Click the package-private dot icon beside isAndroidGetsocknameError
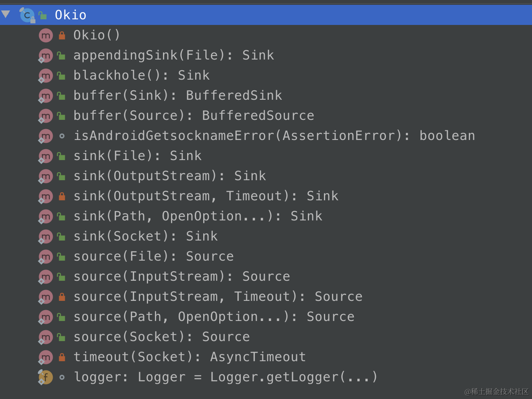The height and width of the screenshot is (399, 532). pos(62,136)
